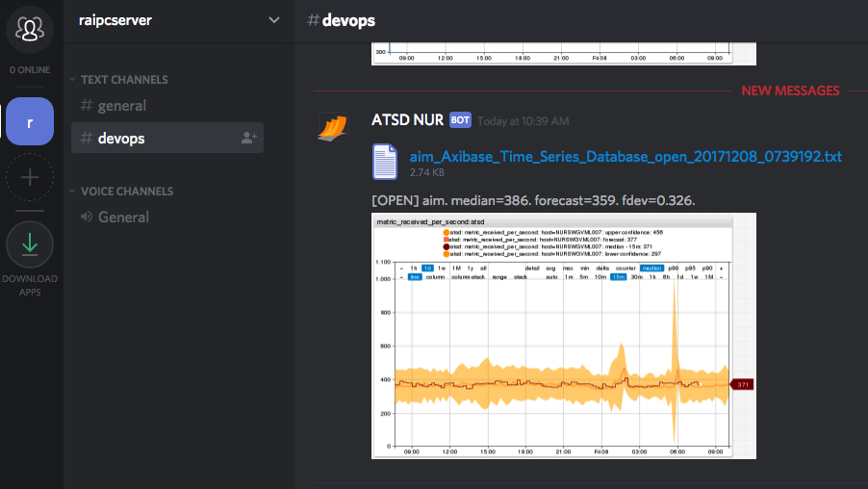Image resolution: width=868 pixels, height=489 pixels.
Task: Click the Download Apps arrow icon
Action: click(x=30, y=244)
